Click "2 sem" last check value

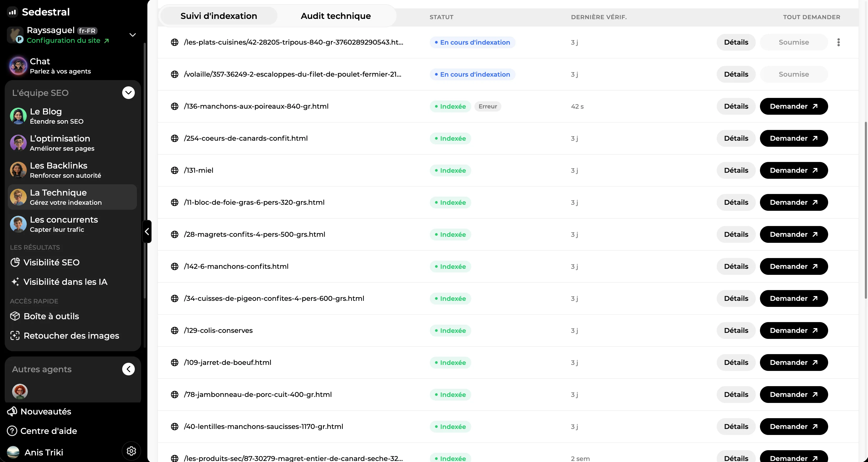click(580, 458)
